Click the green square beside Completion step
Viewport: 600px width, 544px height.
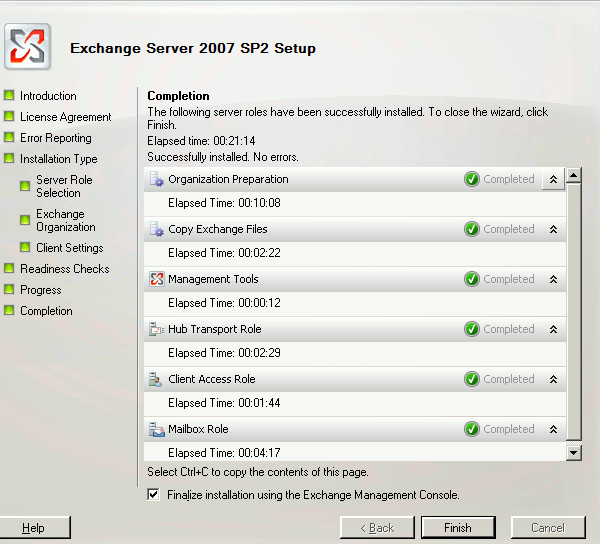[9, 310]
